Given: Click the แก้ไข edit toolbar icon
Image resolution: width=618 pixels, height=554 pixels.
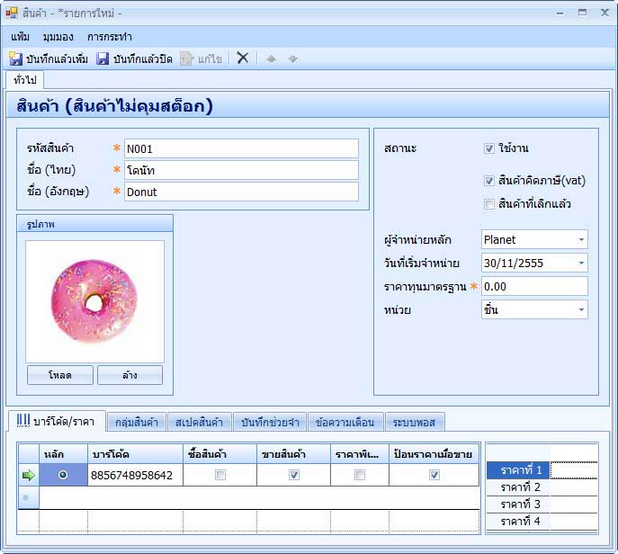Looking at the screenshot, I should pyautogui.click(x=187, y=59).
